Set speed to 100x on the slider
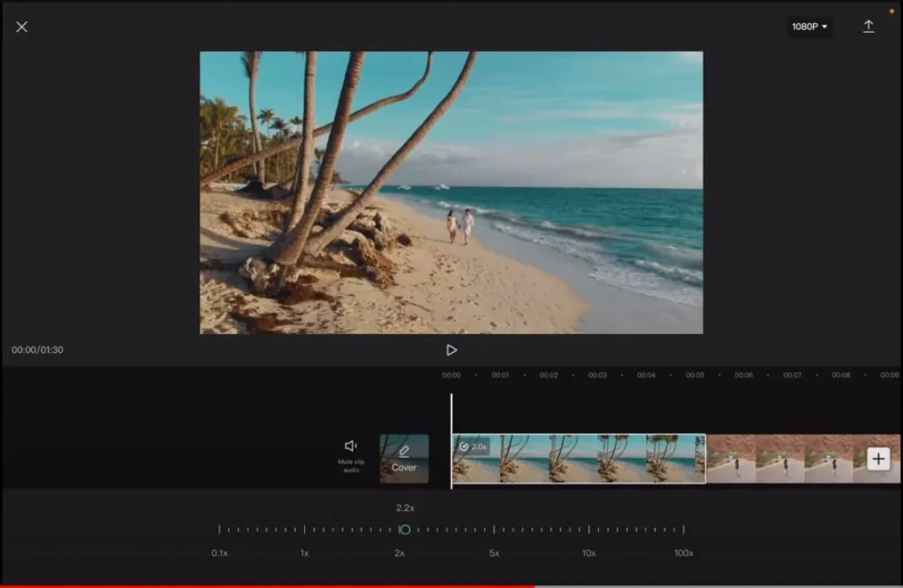The height and width of the screenshot is (588, 903). point(683,530)
